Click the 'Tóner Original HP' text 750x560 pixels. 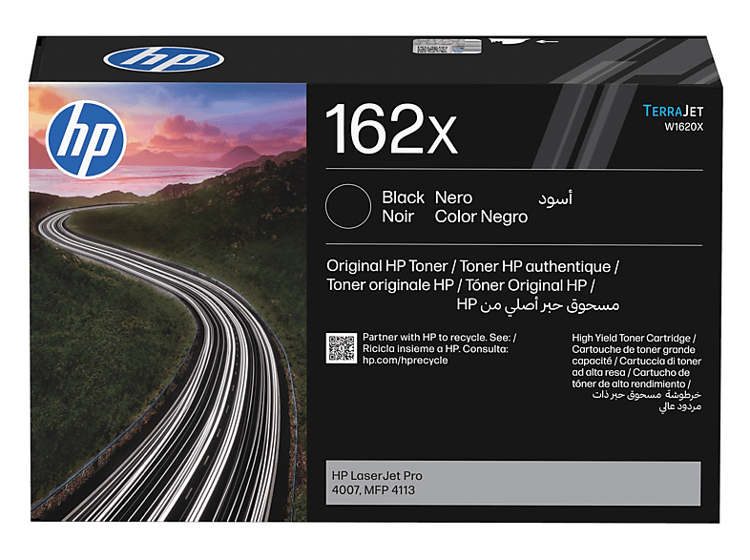pos(526,285)
